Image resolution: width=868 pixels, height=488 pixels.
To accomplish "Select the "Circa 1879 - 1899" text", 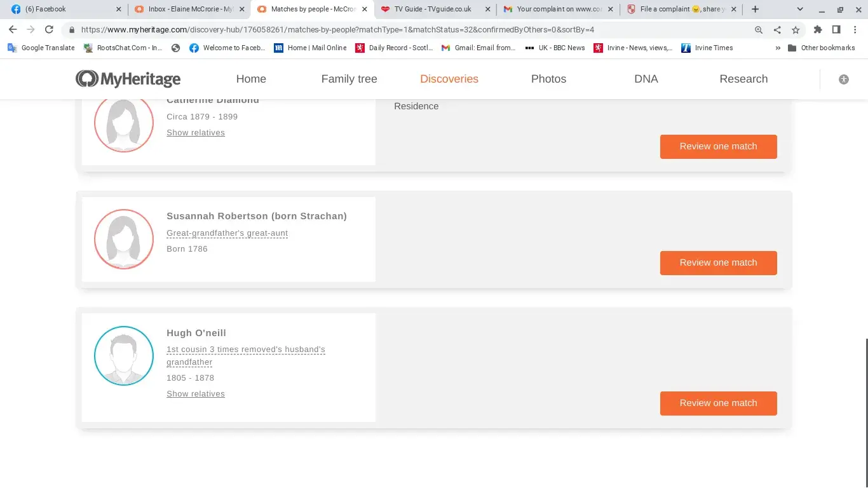I will [x=202, y=117].
